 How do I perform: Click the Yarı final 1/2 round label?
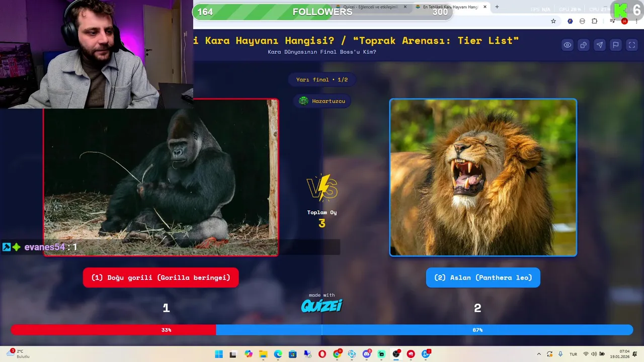coord(322,79)
